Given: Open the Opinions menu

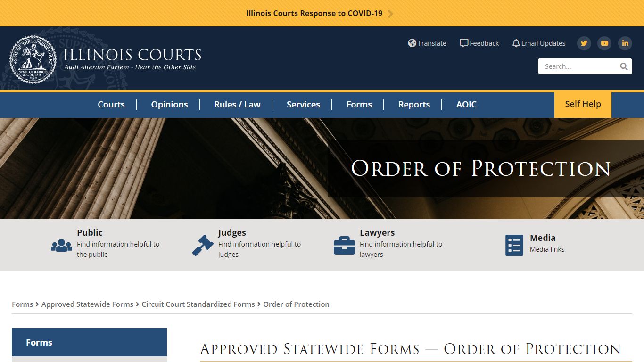Looking at the screenshot, I should point(169,105).
